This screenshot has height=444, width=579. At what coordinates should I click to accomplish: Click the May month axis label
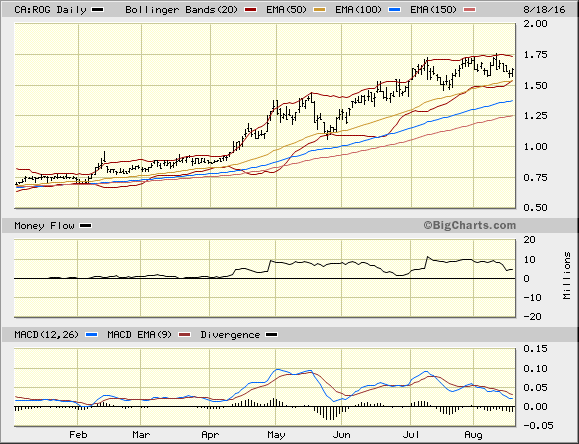click(276, 435)
